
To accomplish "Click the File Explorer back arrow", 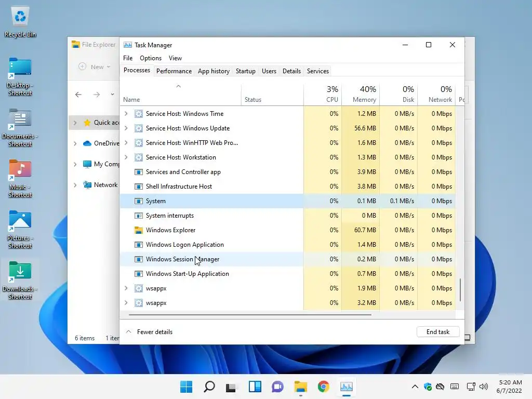I will point(78,95).
